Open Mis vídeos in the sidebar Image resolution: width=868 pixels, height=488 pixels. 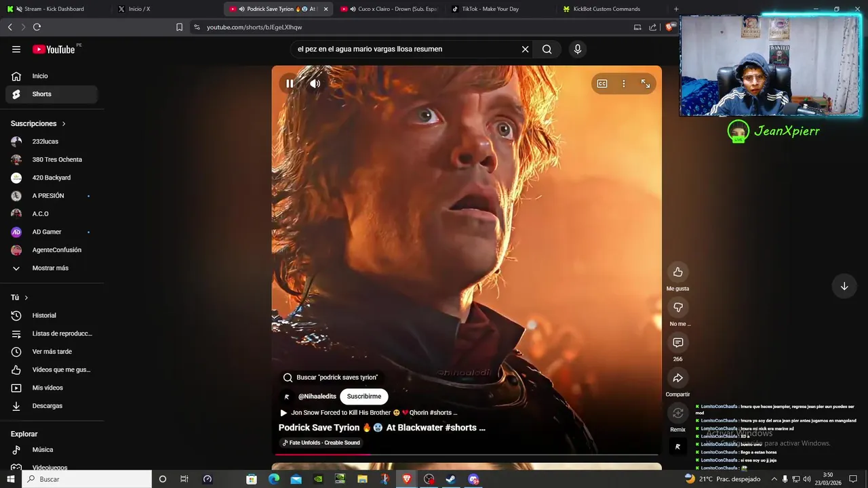pos(52,388)
